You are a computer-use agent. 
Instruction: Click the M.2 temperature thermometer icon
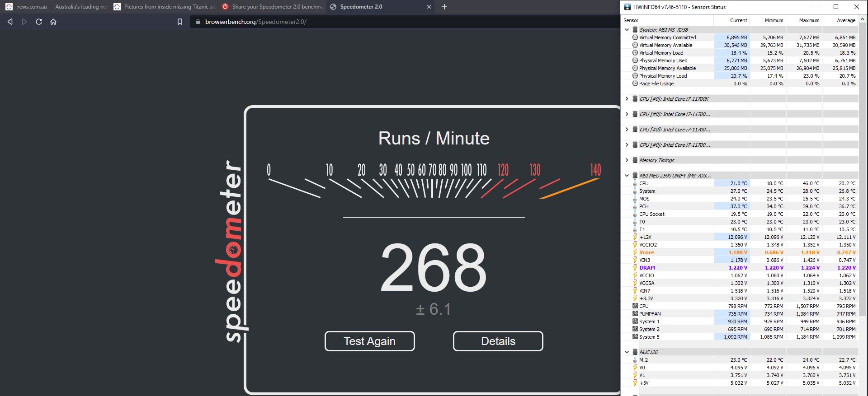tap(635, 360)
